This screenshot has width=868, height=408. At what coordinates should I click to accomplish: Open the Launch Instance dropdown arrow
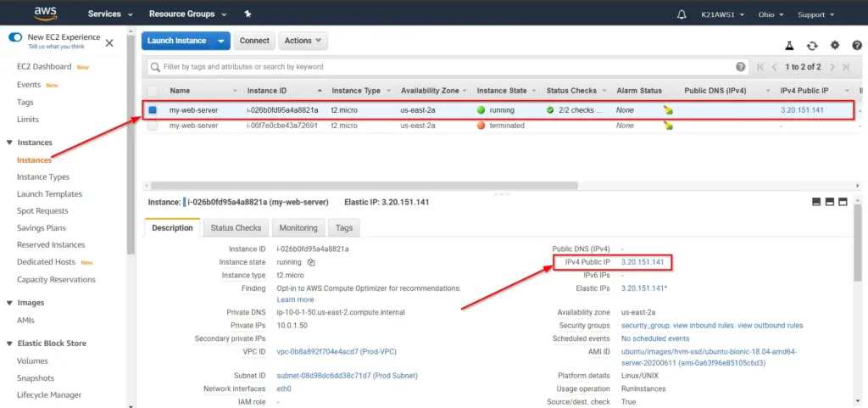[x=221, y=41]
